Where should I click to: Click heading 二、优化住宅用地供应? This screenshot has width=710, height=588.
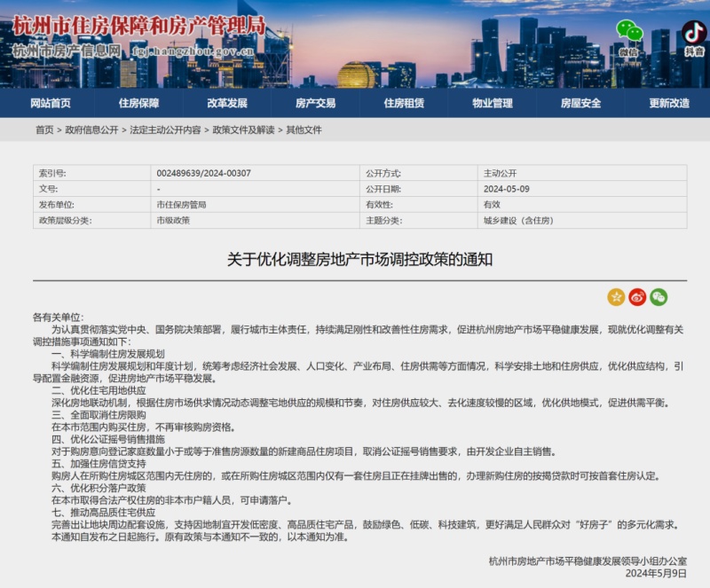[99, 390]
